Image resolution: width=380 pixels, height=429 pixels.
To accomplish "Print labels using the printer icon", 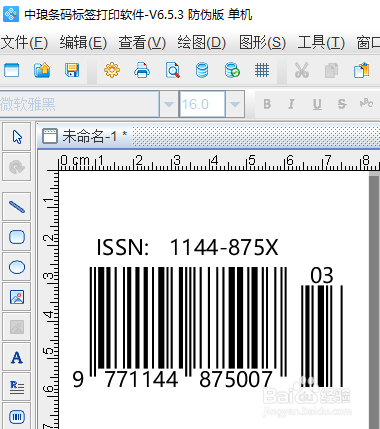I will click(x=142, y=70).
